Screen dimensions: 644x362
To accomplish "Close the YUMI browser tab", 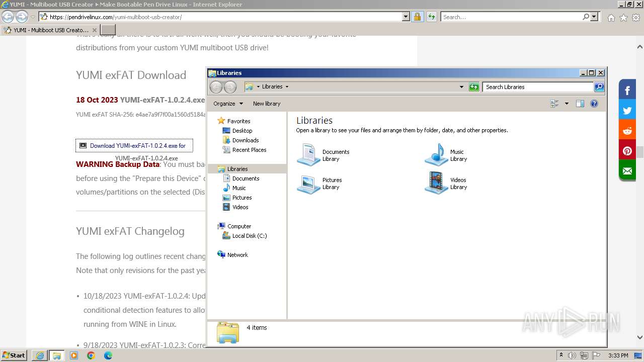I will pos(95,30).
